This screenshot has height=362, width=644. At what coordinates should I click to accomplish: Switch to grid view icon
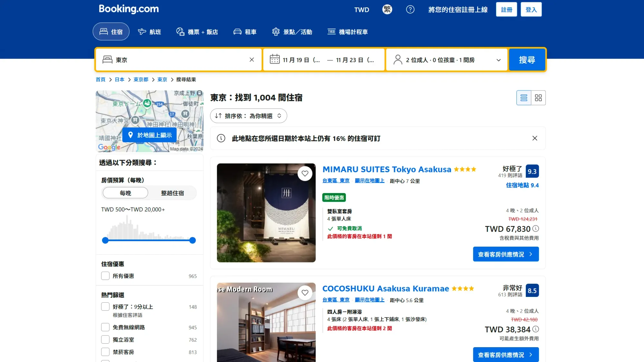538,98
